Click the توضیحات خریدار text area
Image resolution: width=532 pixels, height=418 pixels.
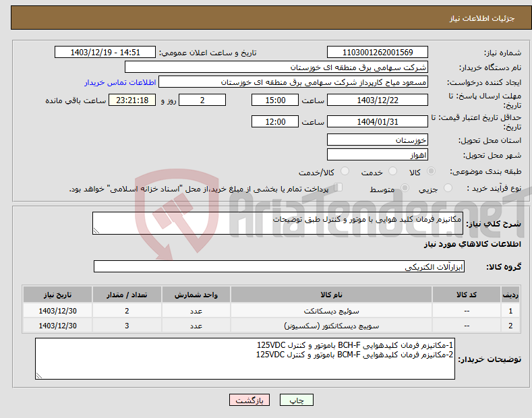(x=245, y=359)
